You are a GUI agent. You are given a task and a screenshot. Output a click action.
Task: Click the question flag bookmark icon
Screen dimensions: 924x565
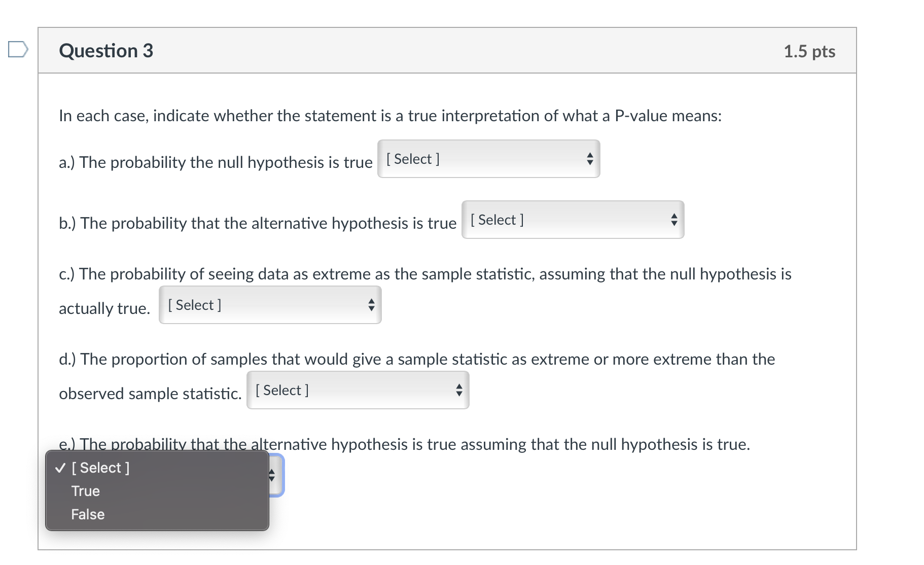18,49
